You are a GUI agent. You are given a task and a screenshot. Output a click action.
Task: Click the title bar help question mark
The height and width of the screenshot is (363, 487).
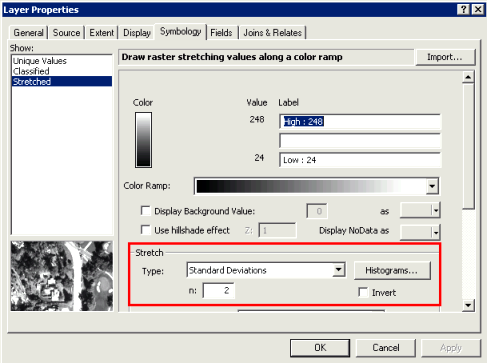(x=463, y=9)
